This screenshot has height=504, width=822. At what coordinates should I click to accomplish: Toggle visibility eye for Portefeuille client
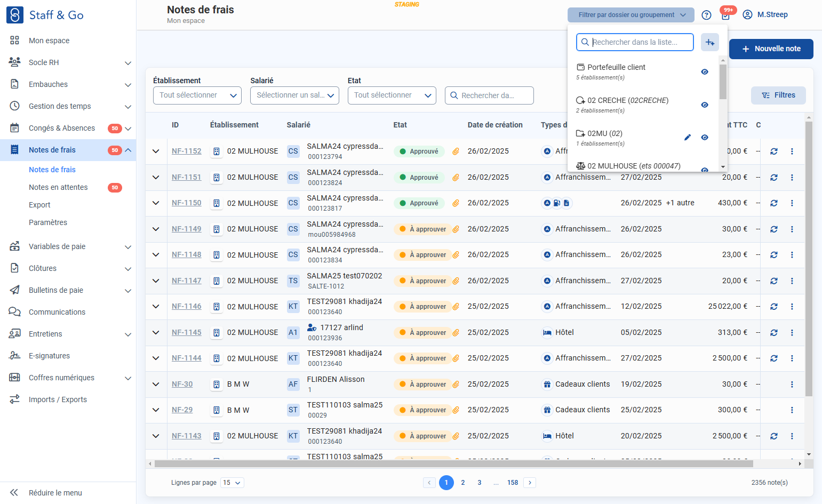pos(705,72)
